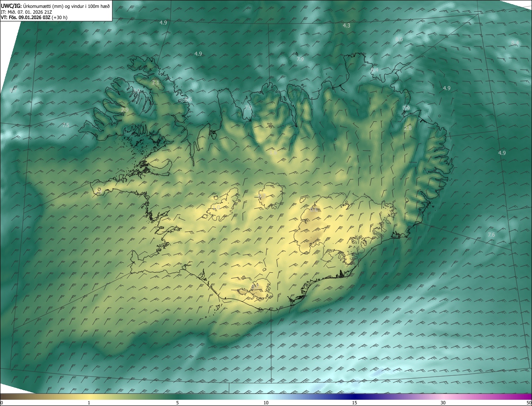
Task: Click the '2.8' value label
Action: [408, 128]
